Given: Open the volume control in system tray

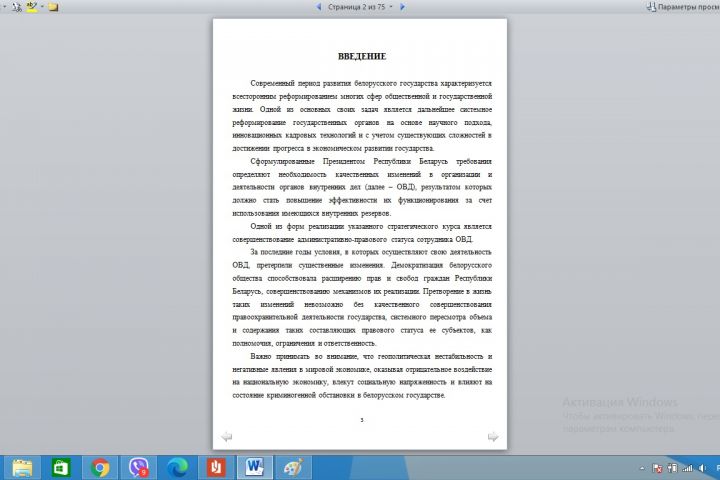Looking at the screenshot, I should click(x=702, y=468).
